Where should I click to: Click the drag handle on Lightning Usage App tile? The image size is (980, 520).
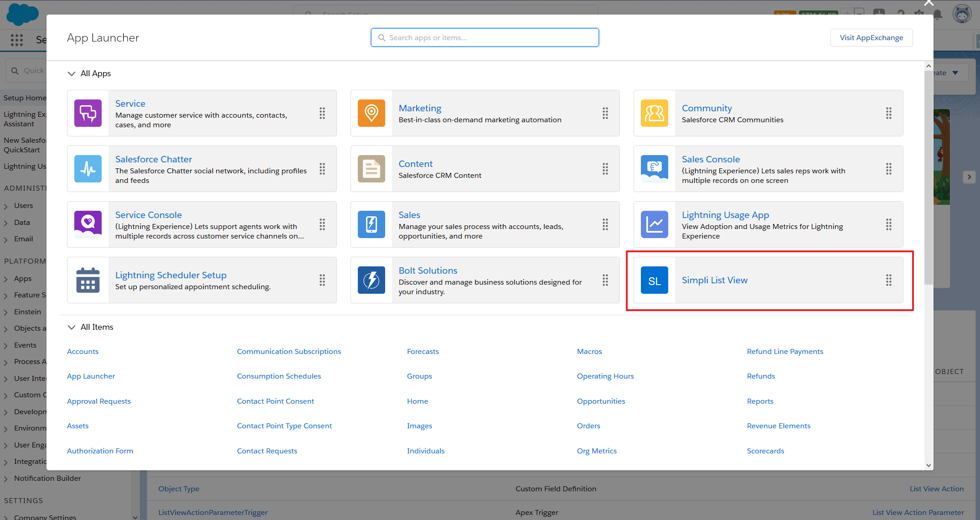pyautogui.click(x=889, y=224)
